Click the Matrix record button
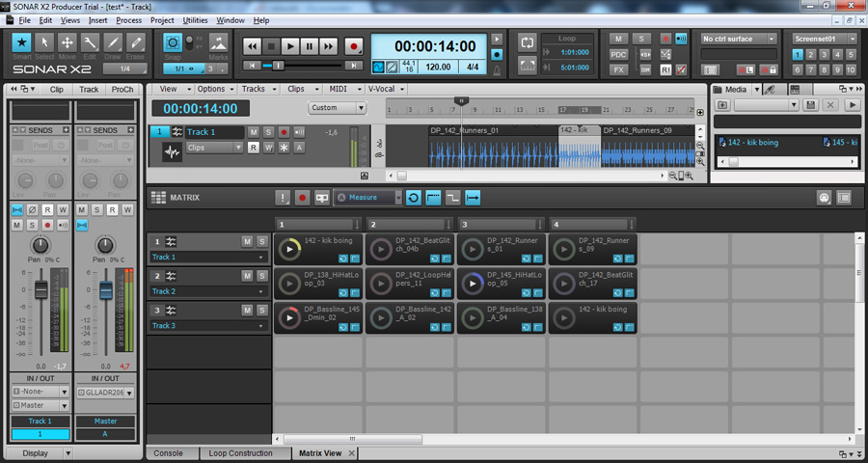868x463 pixels. pyautogui.click(x=303, y=198)
